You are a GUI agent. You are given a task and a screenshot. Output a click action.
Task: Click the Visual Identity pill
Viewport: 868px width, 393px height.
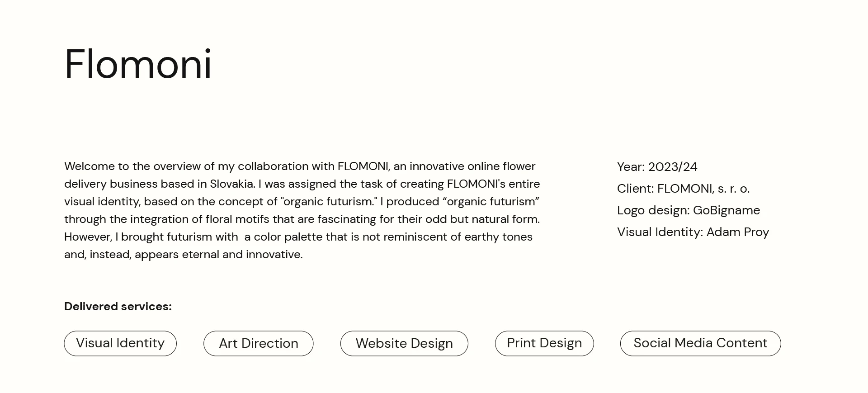[x=120, y=343]
